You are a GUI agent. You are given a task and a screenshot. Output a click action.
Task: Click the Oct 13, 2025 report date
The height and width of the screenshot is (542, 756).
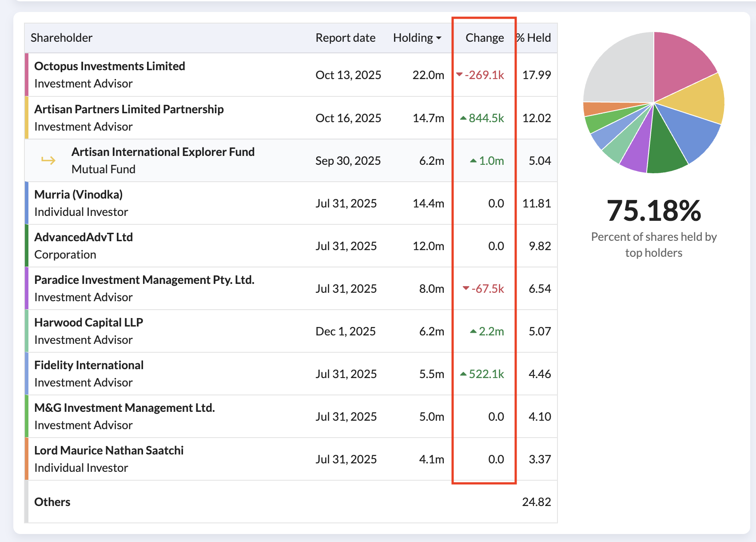[348, 75]
